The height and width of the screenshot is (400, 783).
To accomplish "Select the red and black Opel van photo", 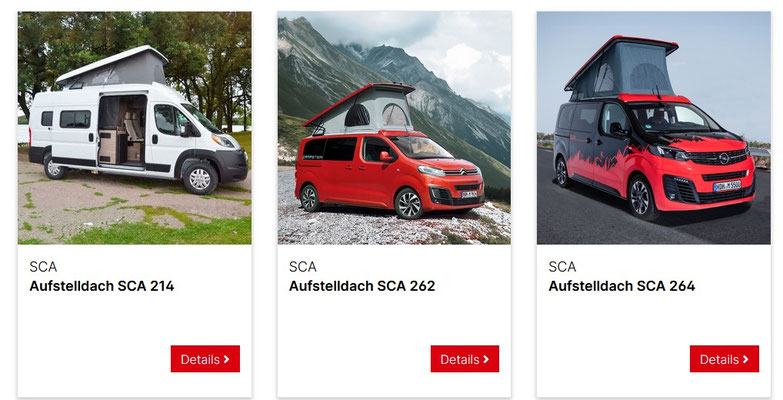I will pos(654,128).
